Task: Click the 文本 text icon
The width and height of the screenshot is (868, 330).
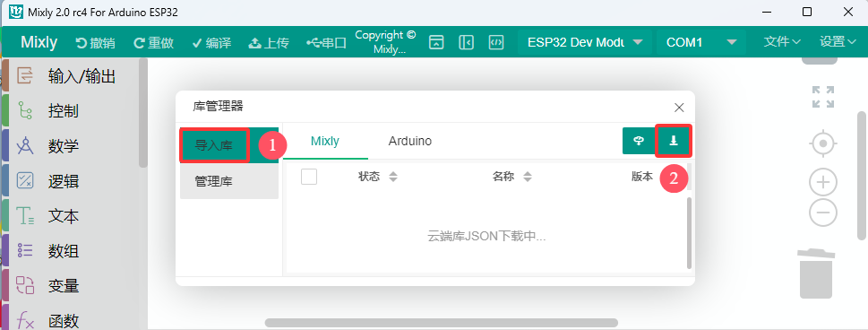Action: point(25,216)
